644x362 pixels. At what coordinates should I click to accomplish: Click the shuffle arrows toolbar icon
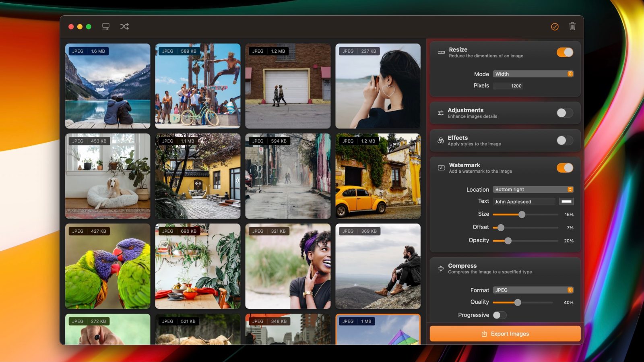(124, 27)
